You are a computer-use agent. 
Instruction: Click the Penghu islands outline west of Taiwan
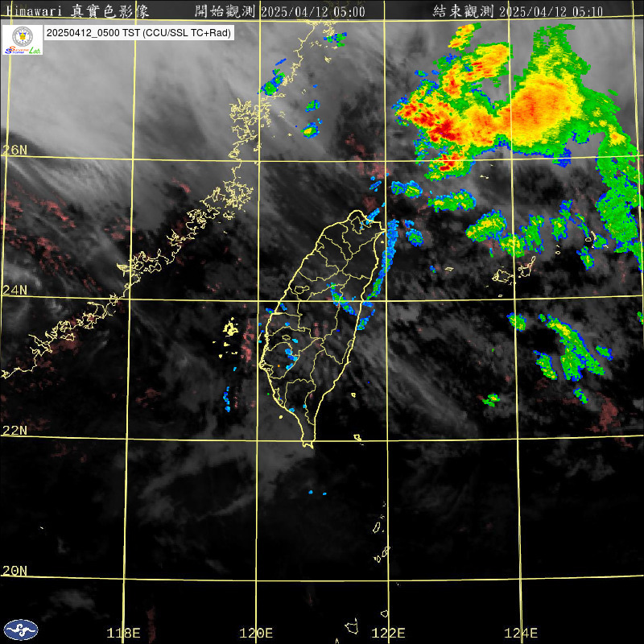click(x=231, y=330)
